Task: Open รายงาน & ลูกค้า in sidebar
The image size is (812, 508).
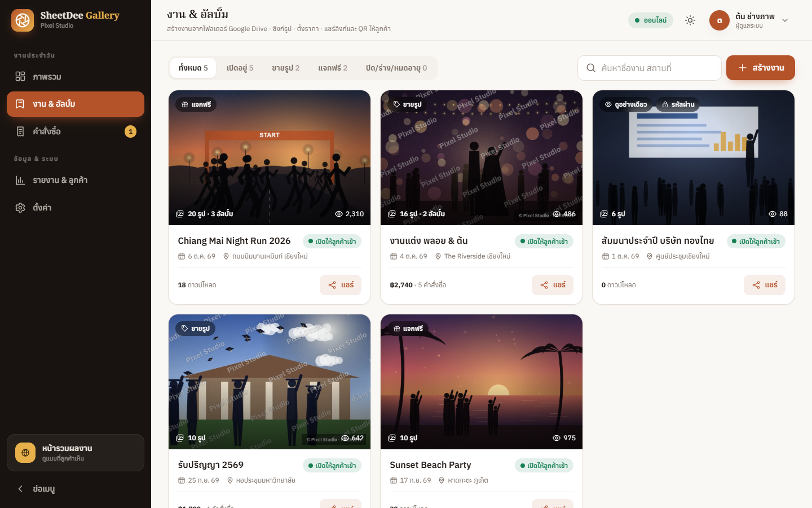Action: pos(76,180)
